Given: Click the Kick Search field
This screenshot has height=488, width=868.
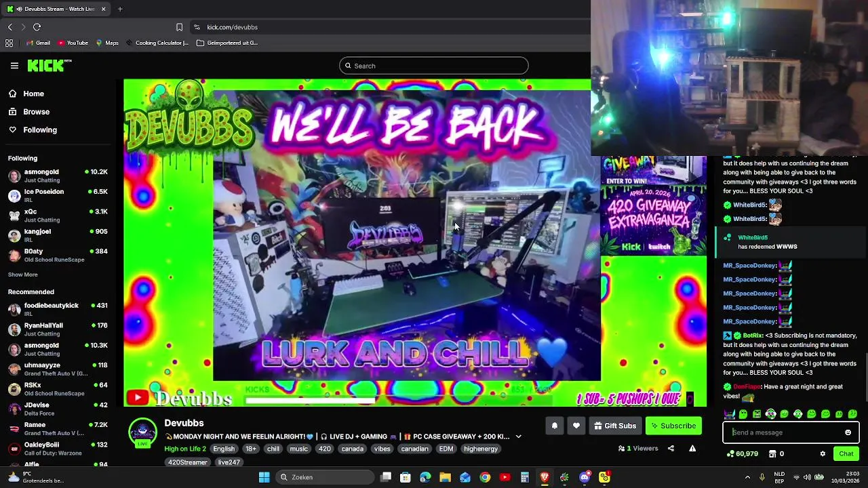Looking at the screenshot, I should click(x=434, y=66).
